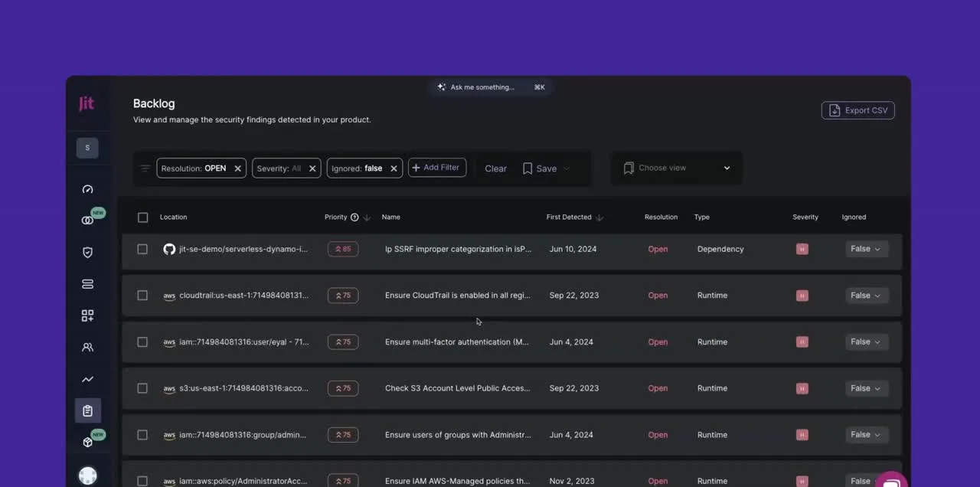Open the Jit logo home

click(87, 103)
